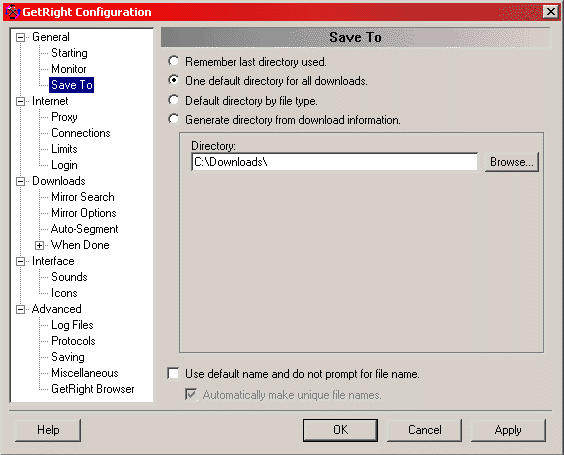Click into the Directory path field
564x455 pixels.
335,162
